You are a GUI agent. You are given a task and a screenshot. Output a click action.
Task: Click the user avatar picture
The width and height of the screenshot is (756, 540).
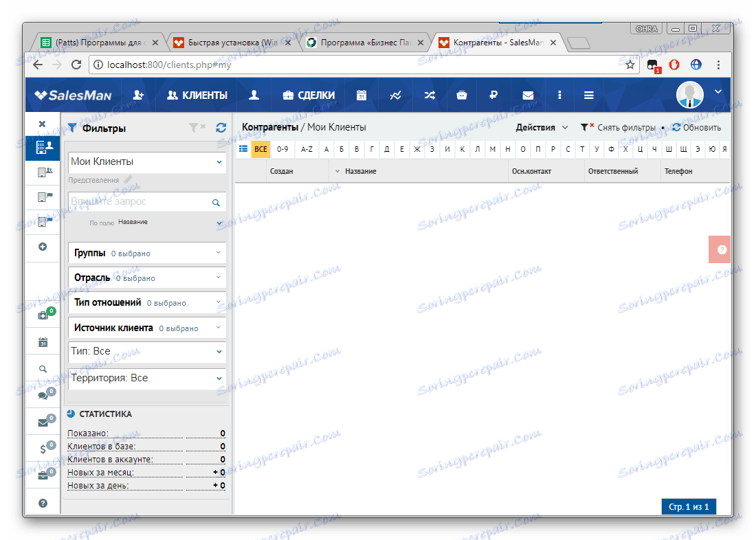(x=689, y=95)
